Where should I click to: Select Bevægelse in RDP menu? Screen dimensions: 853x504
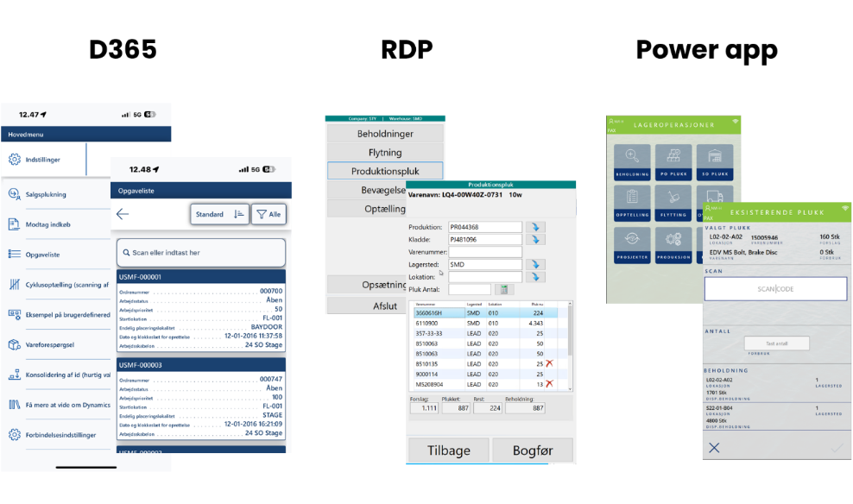(x=367, y=190)
